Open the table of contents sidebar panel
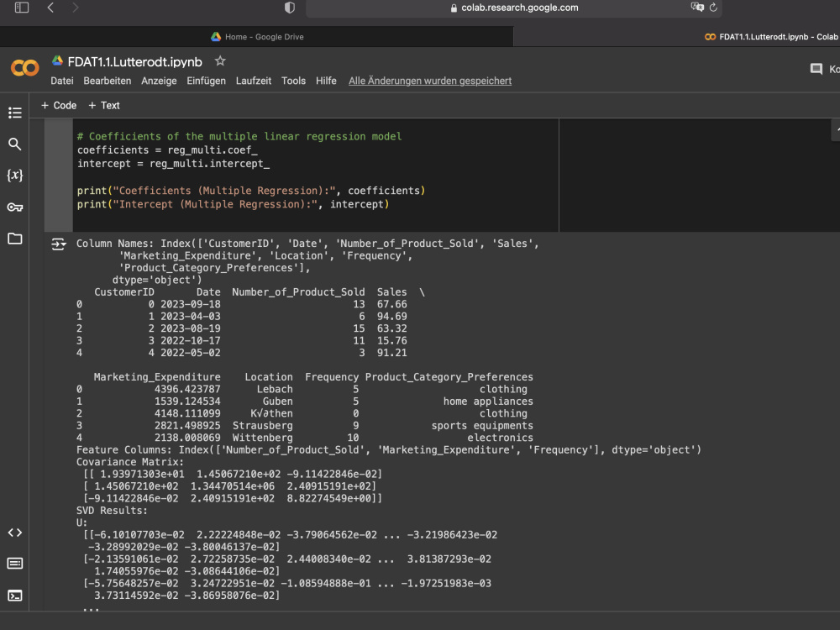The width and height of the screenshot is (840, 630). [x=15, y=113]
